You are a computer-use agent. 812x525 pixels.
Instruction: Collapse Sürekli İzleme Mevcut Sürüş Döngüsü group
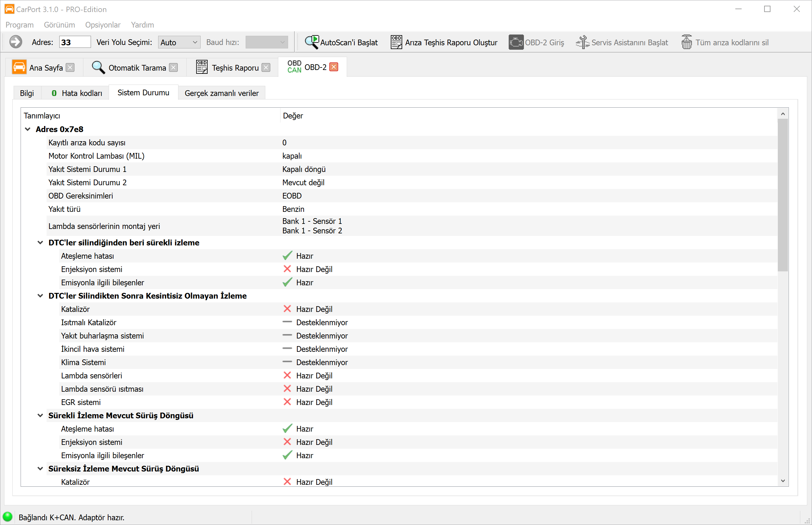pyautogui.click(x=40, y=415)
